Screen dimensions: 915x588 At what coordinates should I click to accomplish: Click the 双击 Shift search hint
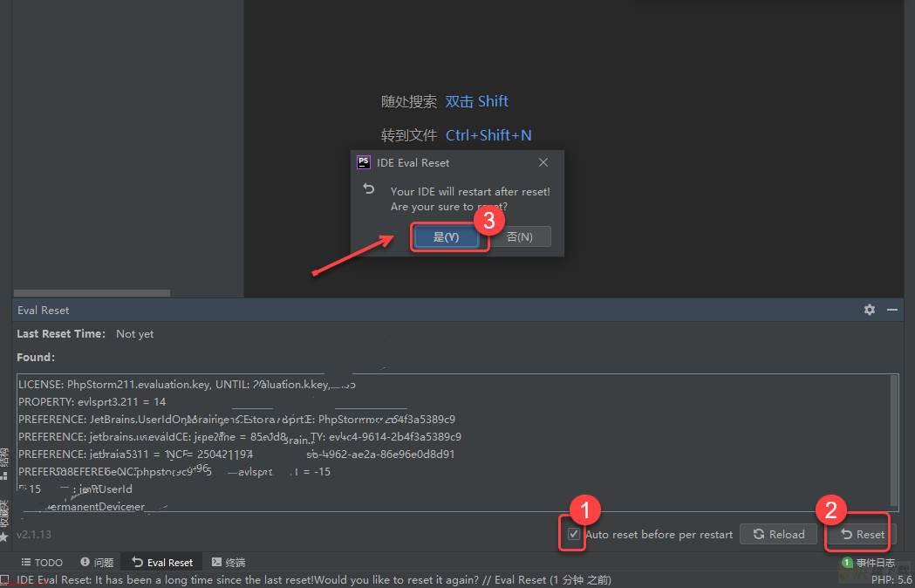(477, 101)
